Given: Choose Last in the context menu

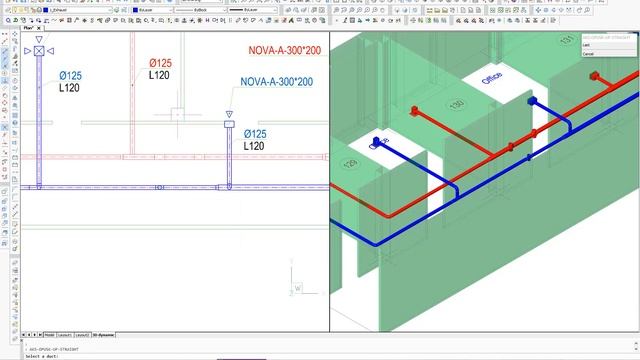Looking at the screenshot, I should (609, 45).
